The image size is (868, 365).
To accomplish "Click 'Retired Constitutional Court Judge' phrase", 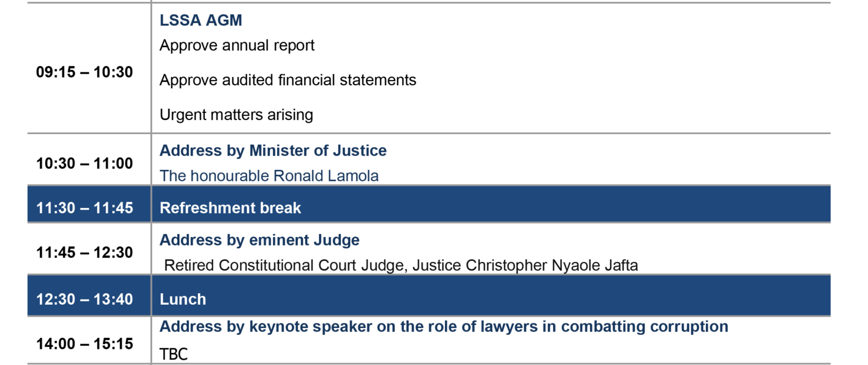I will click(284, 265).
